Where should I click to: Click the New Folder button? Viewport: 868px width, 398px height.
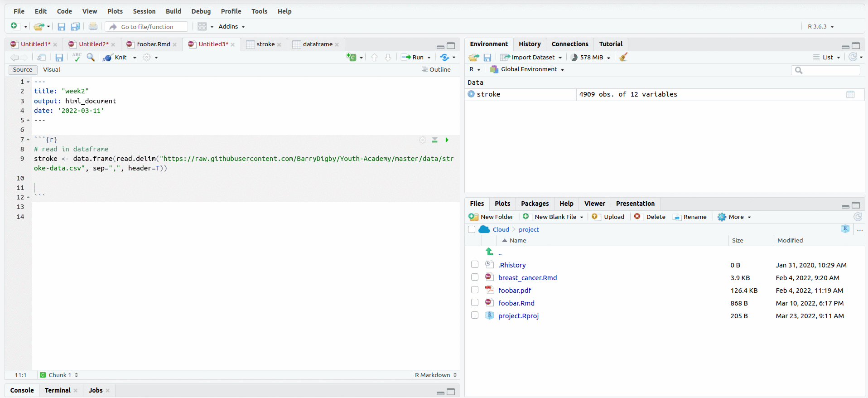point(491,217)
